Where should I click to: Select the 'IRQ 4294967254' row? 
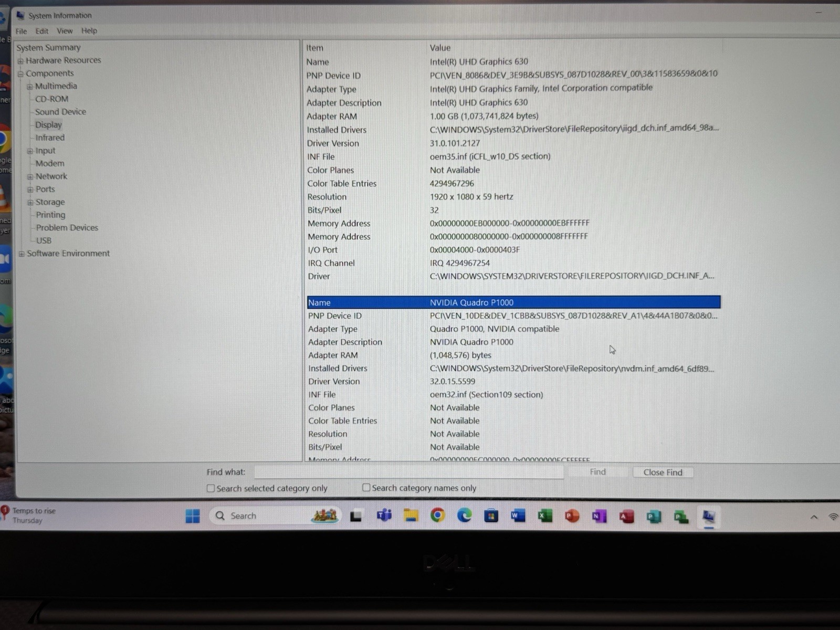[x=513, y=263]
